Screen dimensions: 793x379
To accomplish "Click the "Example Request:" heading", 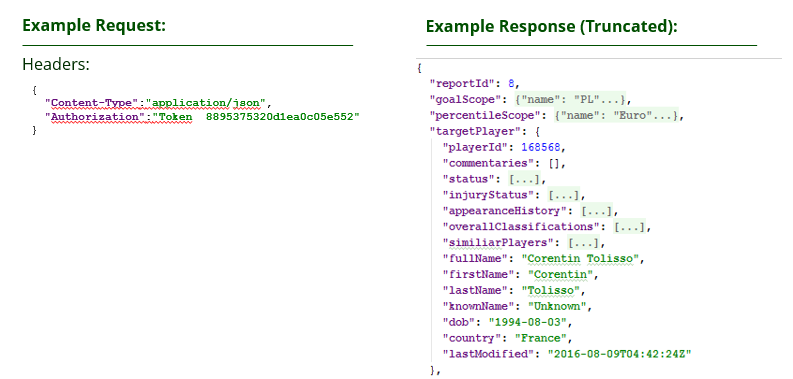I will pos(94,25).
